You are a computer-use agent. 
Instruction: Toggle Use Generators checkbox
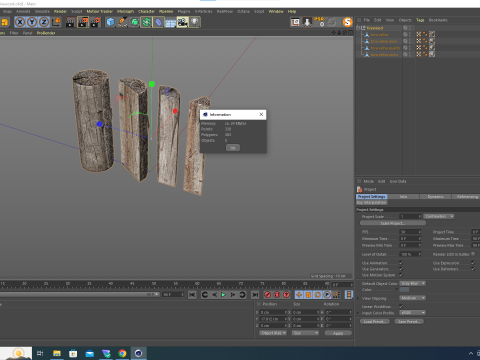tap(401, 269)
